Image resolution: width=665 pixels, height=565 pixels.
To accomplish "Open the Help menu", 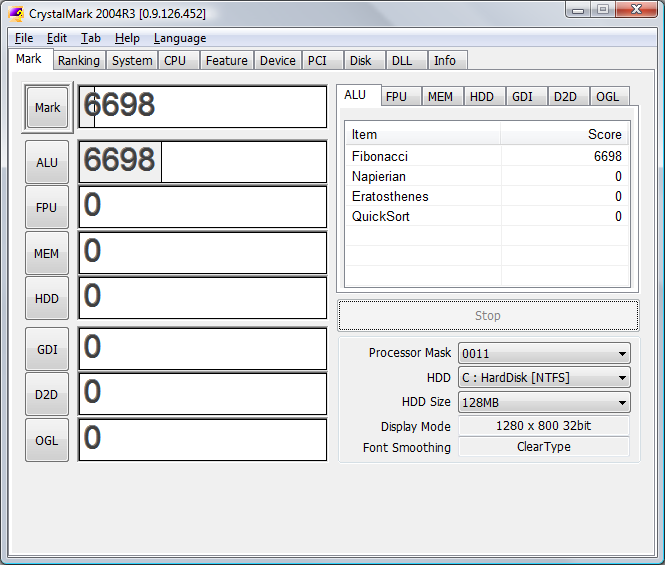I will 127,38.
